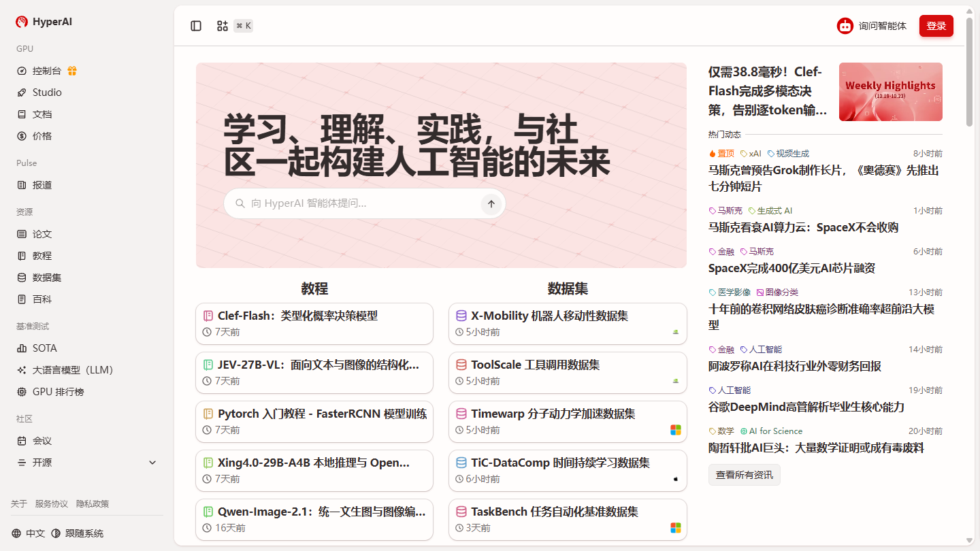The width and height of the screenshot is (980, 551).
Task: Toggle the 跟随系统 theme switcher
Action: pyautogui.click(x=78, y=533)
